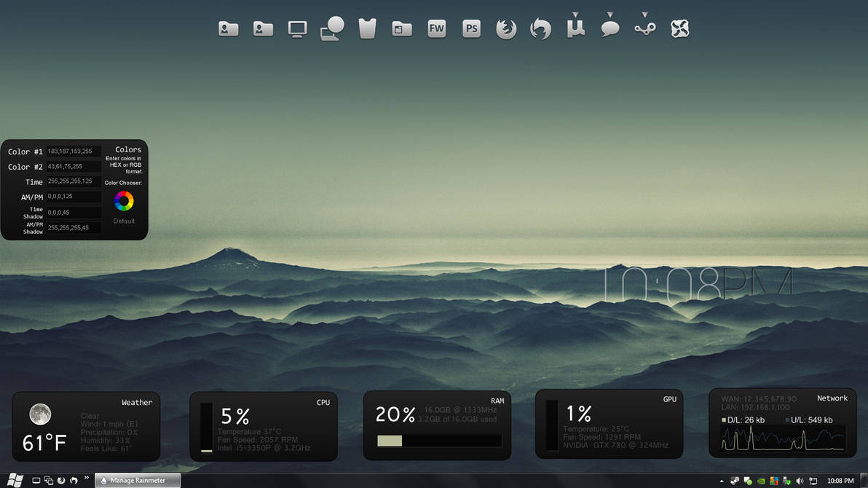Open Thunderbird from the taskbar quick launch
Image resolution: width=868 pixels, height=488 pixels.
[x=74, y=481]
